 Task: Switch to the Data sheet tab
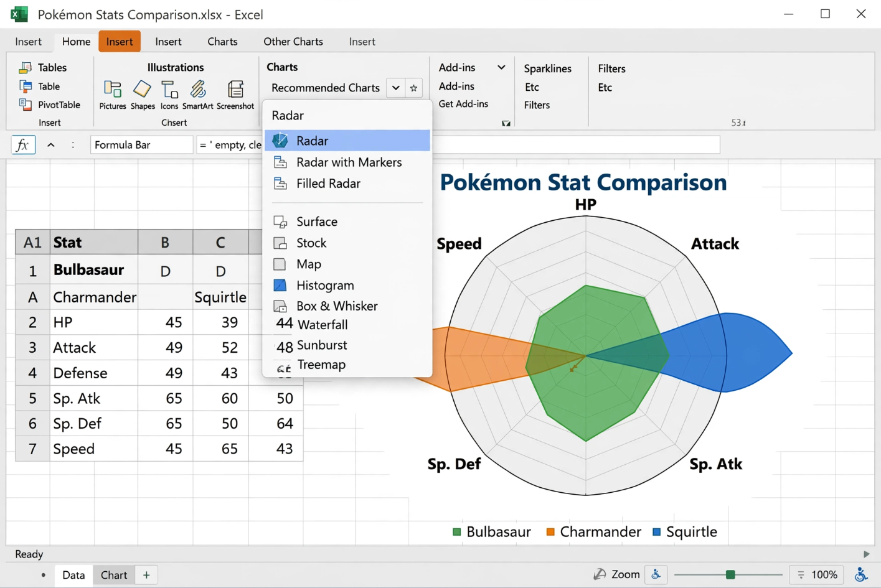(73, 575)
